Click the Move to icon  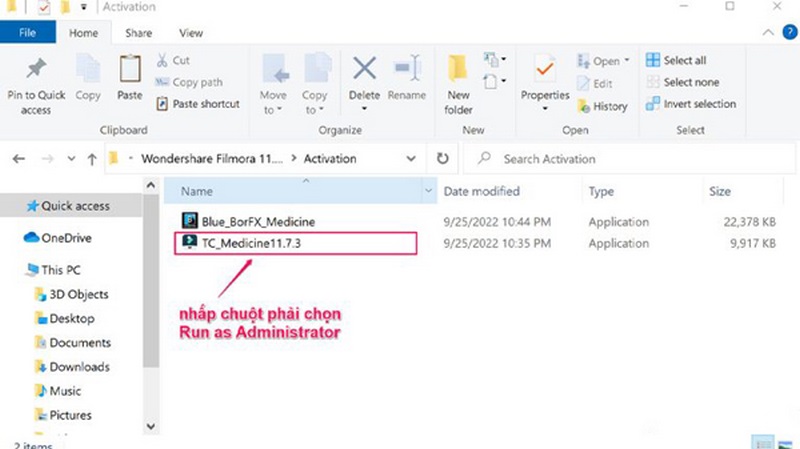(274, 69)
